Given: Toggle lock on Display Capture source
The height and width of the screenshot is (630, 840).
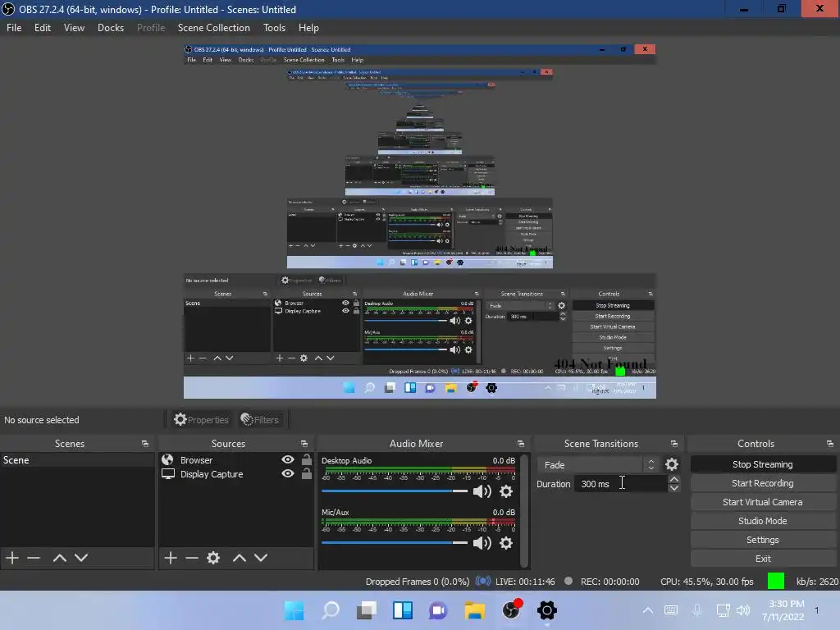Looking at the screenshot, I should (307, 473).
